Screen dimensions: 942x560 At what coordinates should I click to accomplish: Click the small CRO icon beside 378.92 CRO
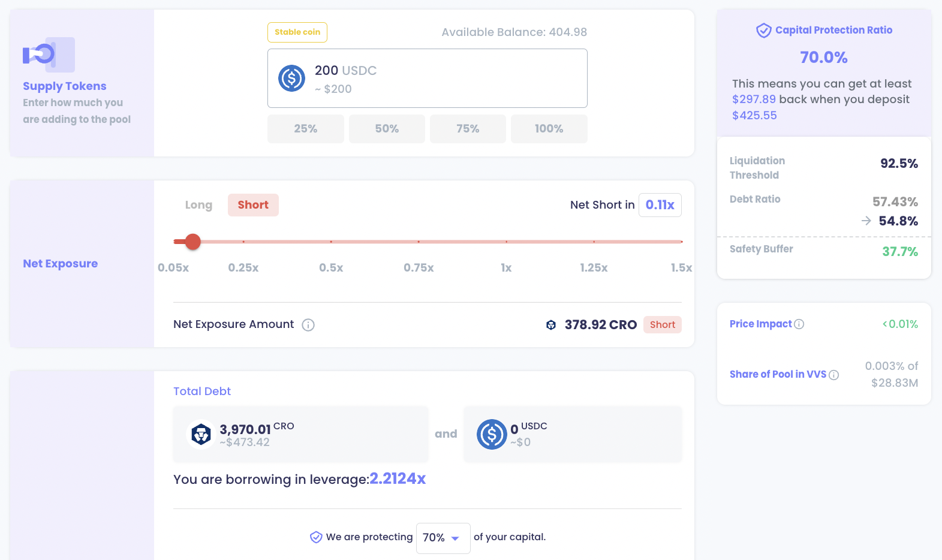551,325
